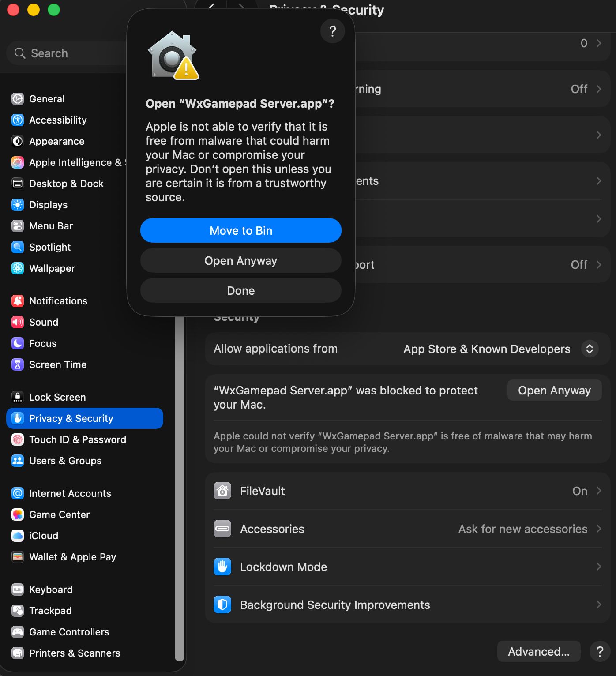616x676 pixels.
Task: Open the Keyboard icon
Action: pyautogui.click(x=18, y=590)
